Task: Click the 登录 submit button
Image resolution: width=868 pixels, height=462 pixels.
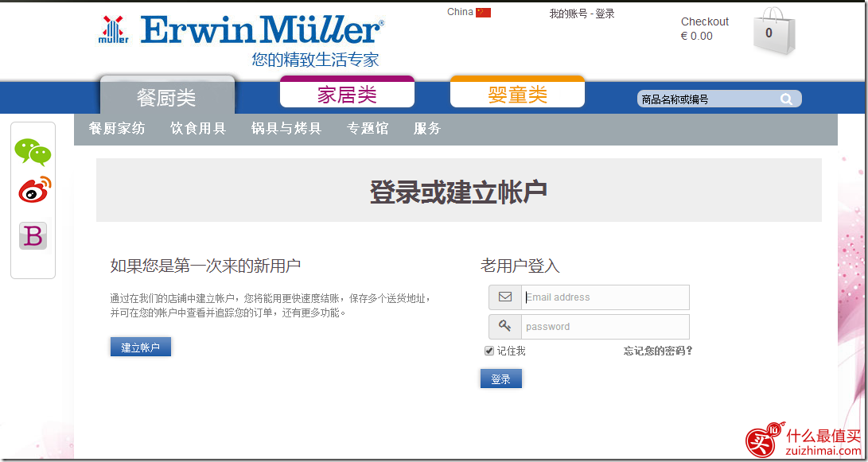Action: point(501,379)
